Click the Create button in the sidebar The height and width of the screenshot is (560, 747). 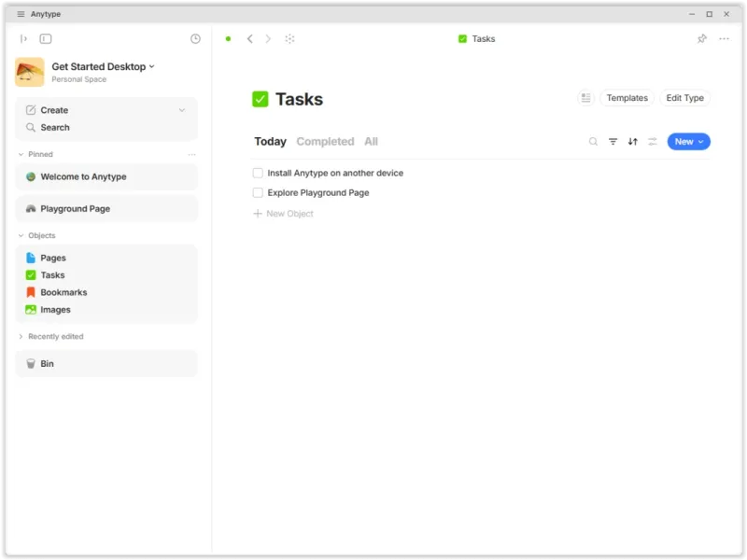[x=54, y=110]
